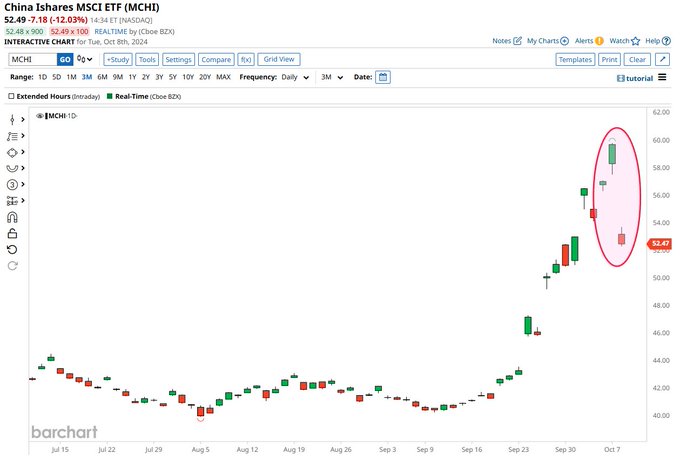Screen dimensions: 680x461
Task: Select the bar type drawing tool icon
Action: click(x=12, y=120)
